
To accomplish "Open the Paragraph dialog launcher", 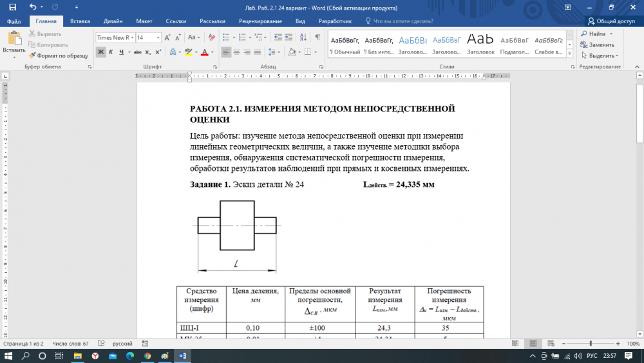I will click(321, 66).
